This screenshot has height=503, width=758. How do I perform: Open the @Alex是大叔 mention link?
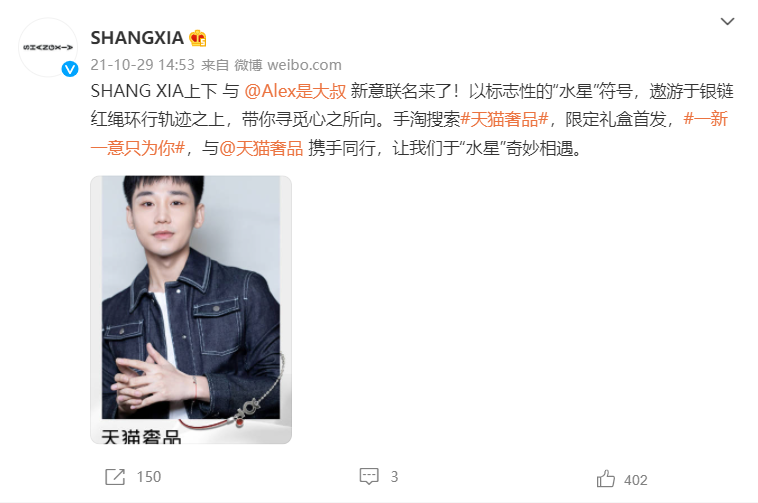click(295, 91)
